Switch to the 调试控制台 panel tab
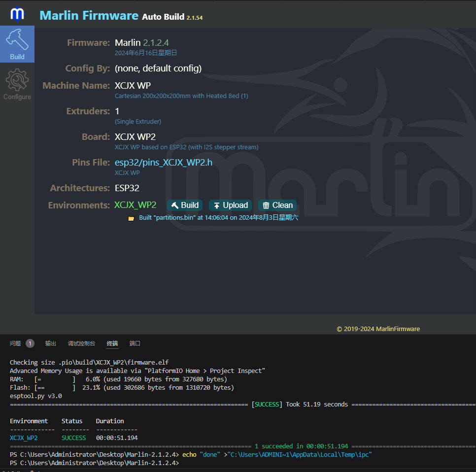Image resolution: width=476 pixels, height=472 pixels. pos(81,343)
